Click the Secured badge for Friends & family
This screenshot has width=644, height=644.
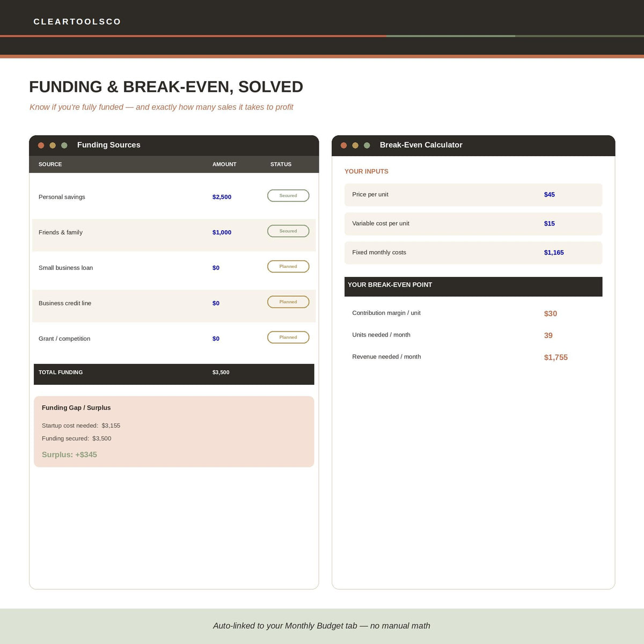point(288,231)
